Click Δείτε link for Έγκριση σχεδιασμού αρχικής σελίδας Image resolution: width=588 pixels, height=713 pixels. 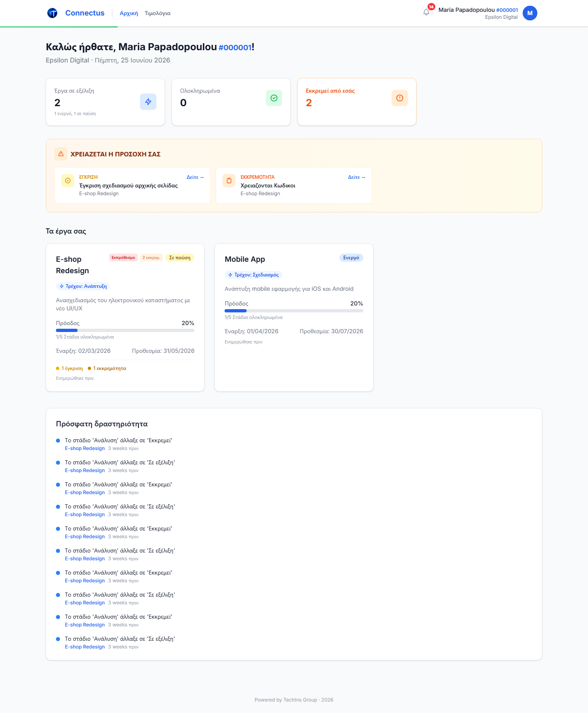(x=195, y=177)
